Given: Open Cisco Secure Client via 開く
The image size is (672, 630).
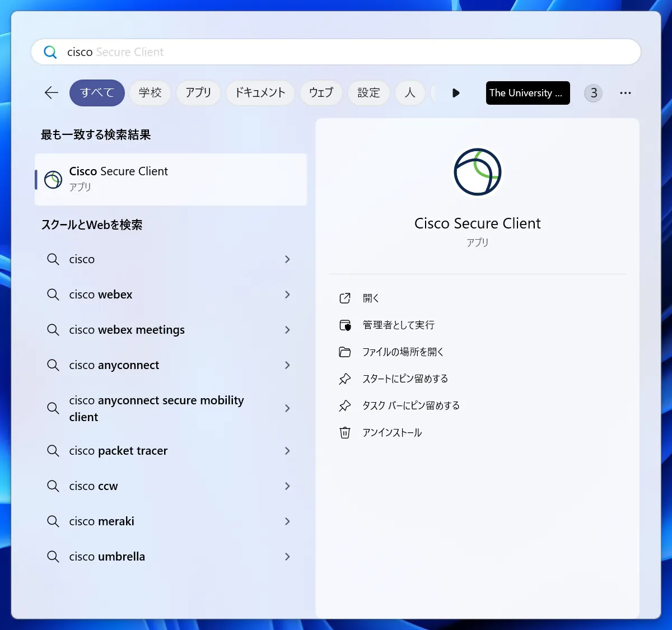Looking at the screenshot, I should (371, 298).
